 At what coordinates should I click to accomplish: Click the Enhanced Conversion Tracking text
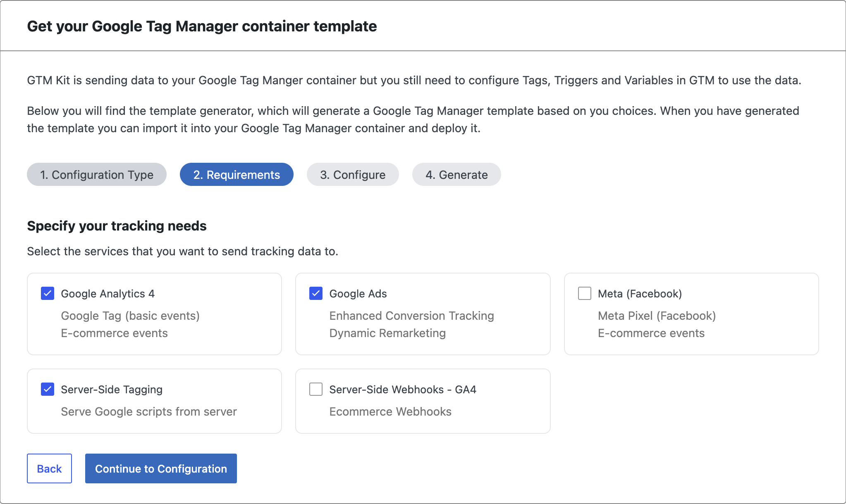(x=411, y=316)
